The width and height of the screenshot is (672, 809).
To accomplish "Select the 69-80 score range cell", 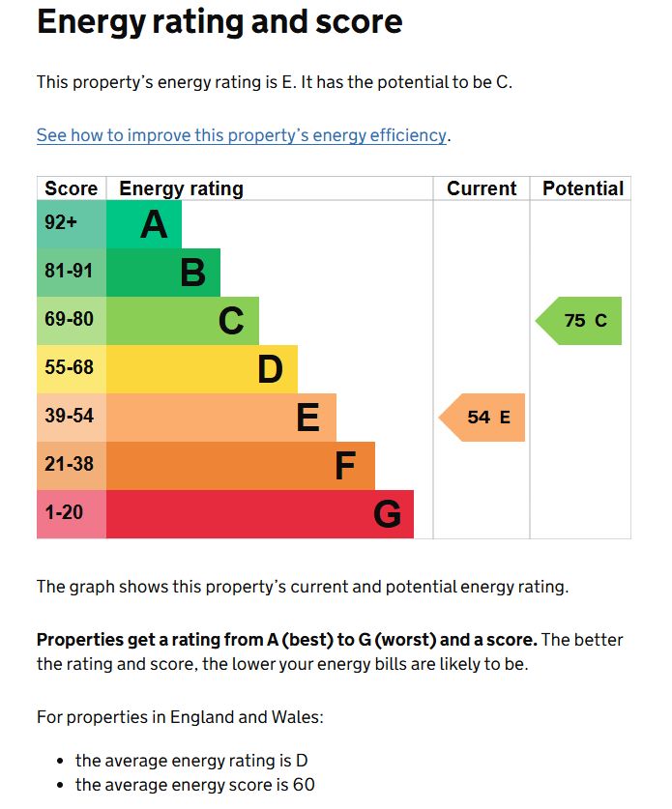I will 71,321.
